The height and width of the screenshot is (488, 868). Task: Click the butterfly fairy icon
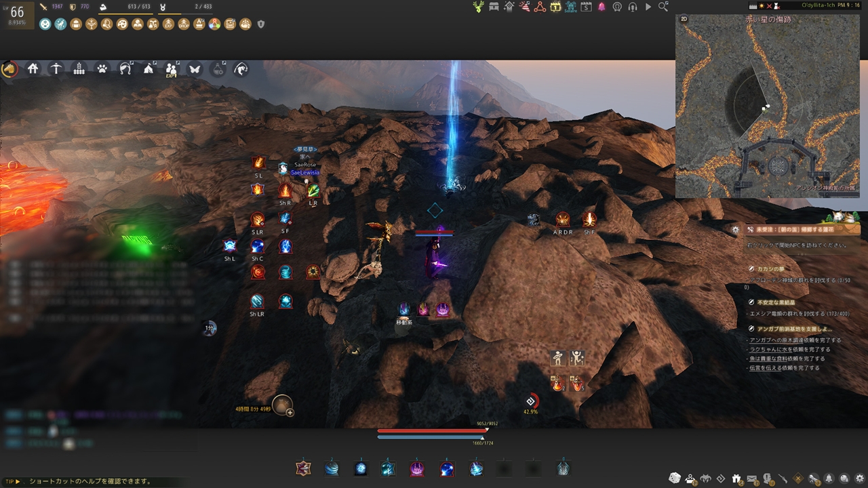tap(195, 68)
